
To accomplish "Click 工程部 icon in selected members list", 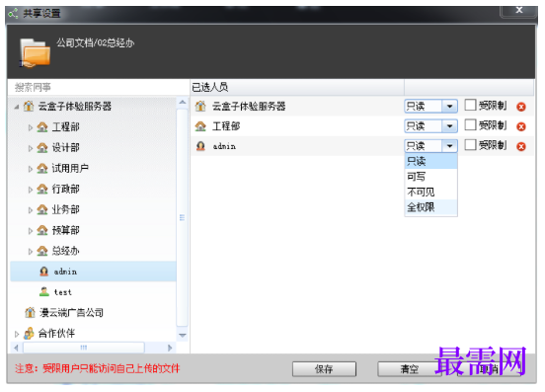I will (200, 126).
